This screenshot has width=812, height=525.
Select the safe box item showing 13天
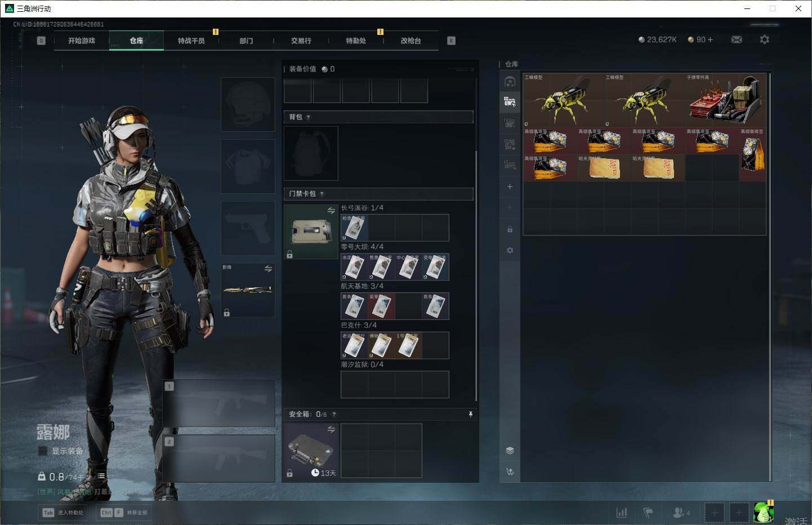[311, 451]
